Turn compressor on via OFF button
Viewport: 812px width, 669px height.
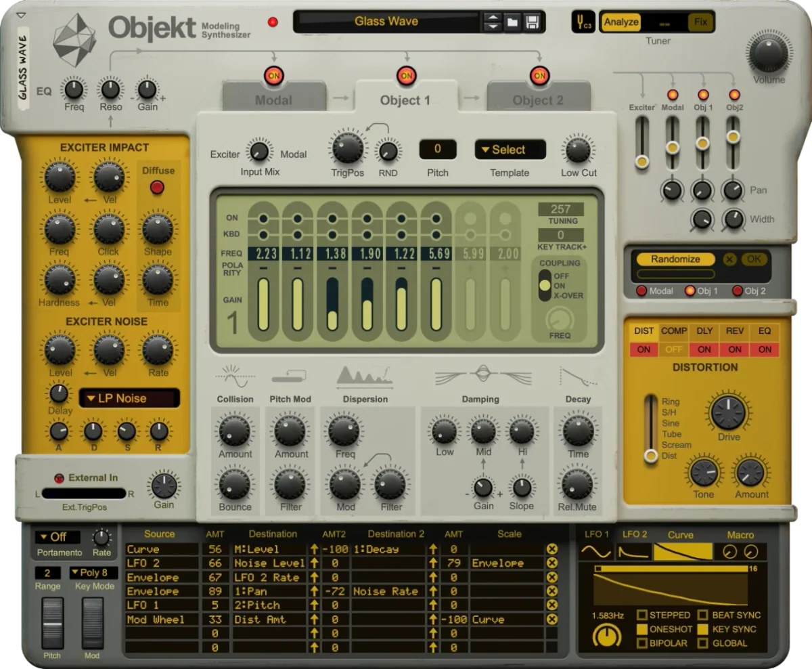pyautogui.click(x=674, y=350)
